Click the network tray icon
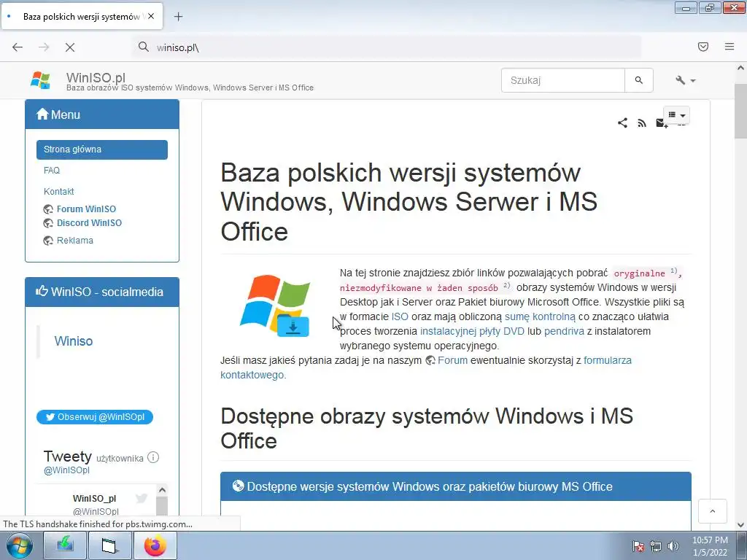 click(x=656, y=546)
